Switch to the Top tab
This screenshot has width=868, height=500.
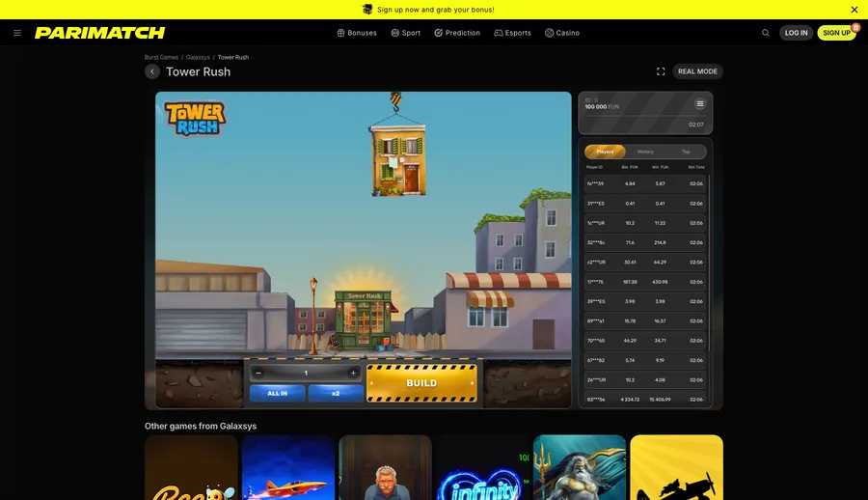point(686,152)
